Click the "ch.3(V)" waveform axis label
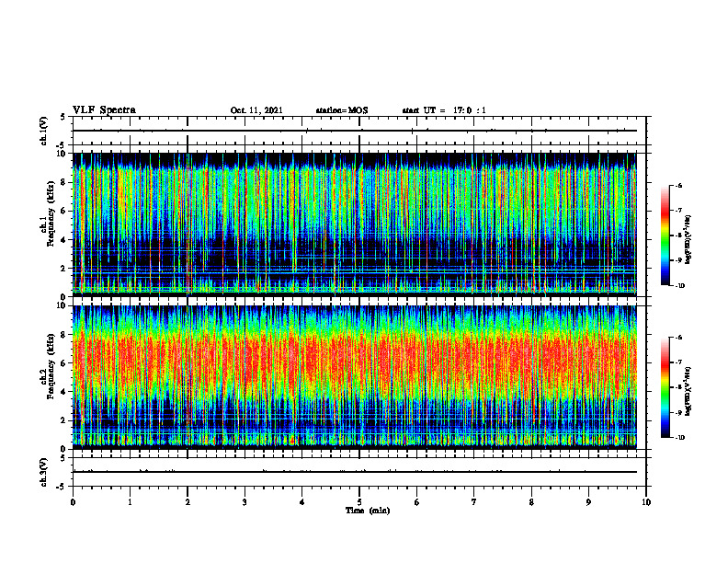Screen dimensions: 728x563 pos(44,472)
